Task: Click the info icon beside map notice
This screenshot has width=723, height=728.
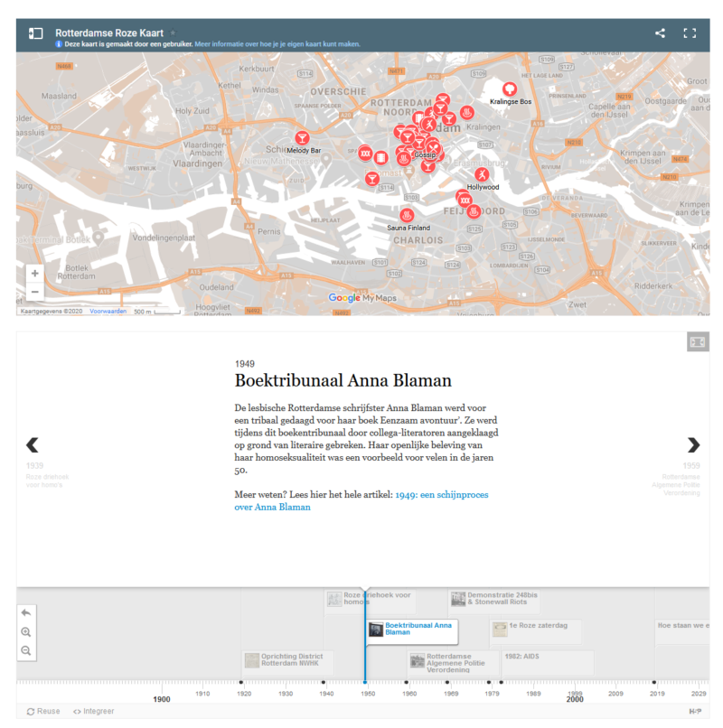Action: point(59,44)
